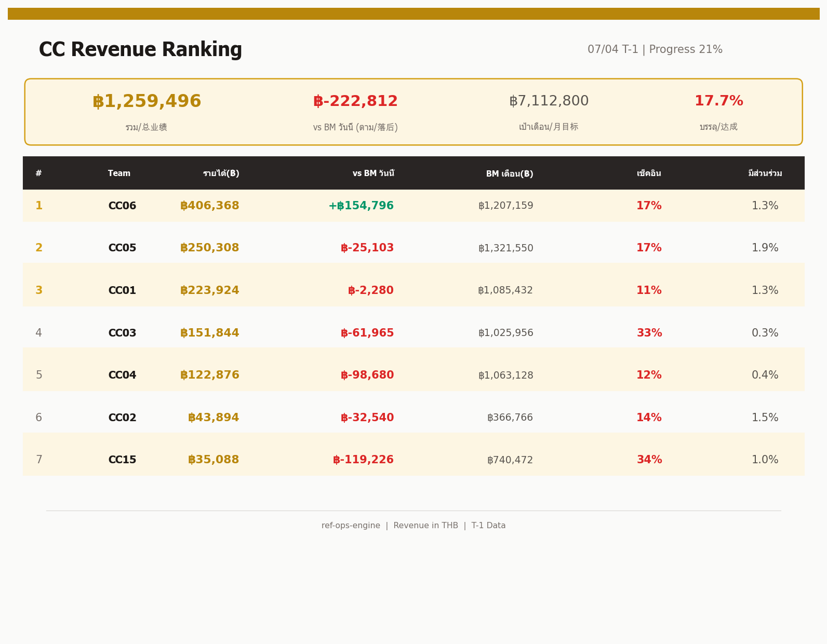Click the vs BM วันนี้ column header
827x644 pixels.
click(373, 173)
